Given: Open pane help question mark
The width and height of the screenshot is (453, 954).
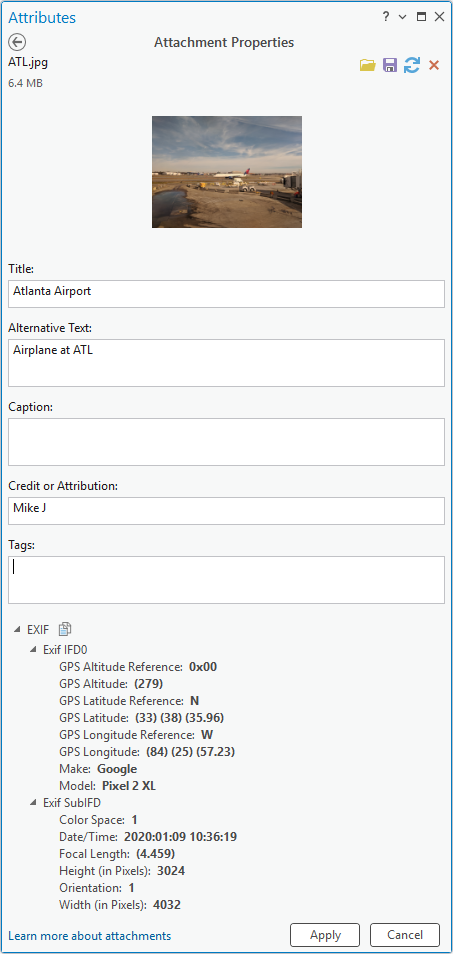Looking at the screenshot, I should click(386, 16).
